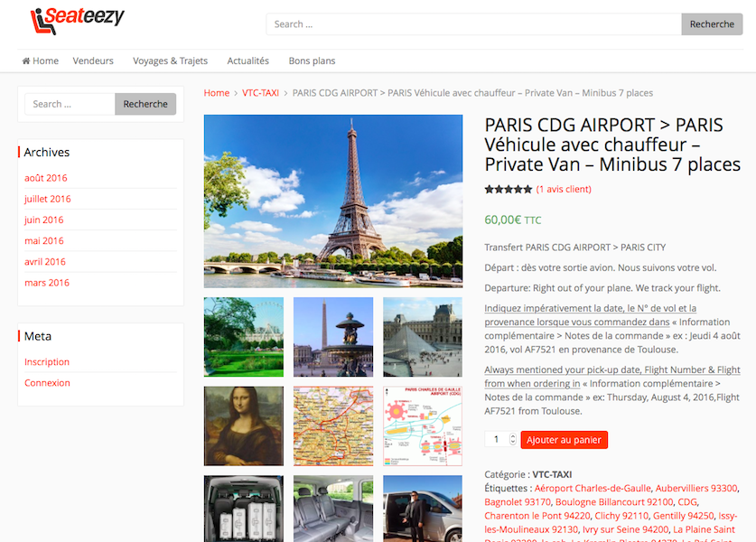Open Ivry sur Seine 94200 tag
This screenshot has width=756, height=542.
click(x=625, y=529)
